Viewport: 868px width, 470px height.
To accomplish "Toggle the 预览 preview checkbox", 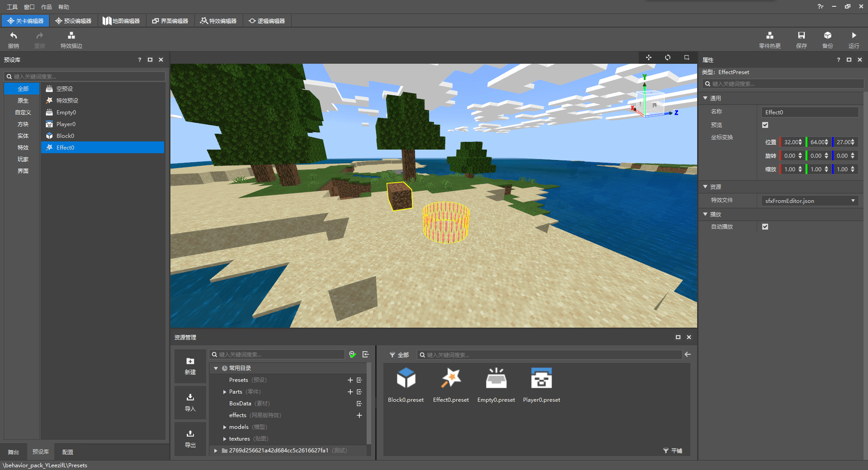I will tap(765, 125).
